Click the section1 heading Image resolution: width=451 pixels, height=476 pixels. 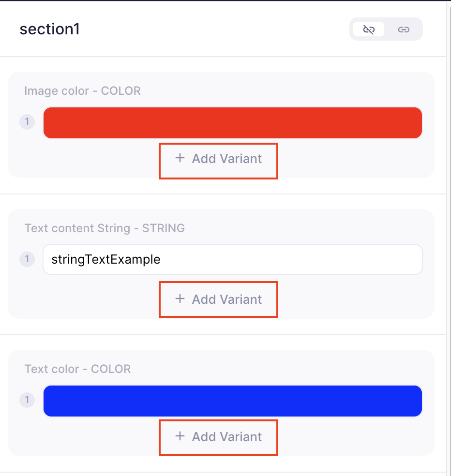(49, 30)
